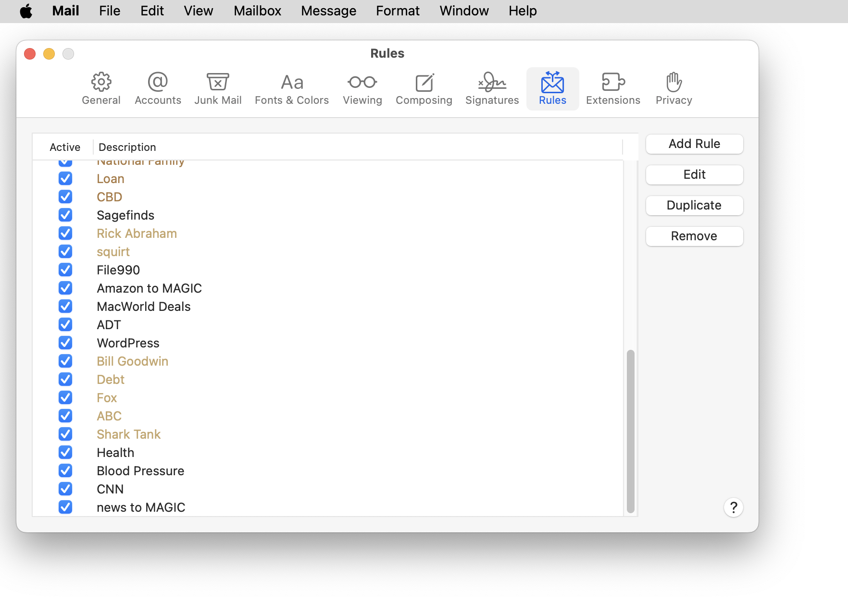The width and height of the screenshot is (848, 616).
Task: Open the Mailbox menu
Action: point(257,11)
